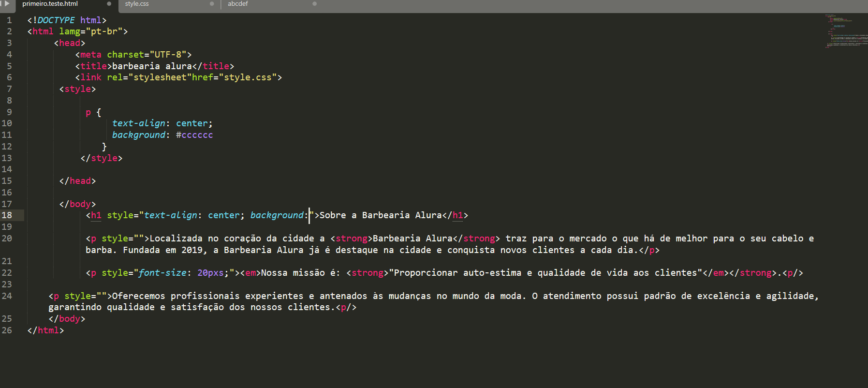Click the p selector on line 9
Image resolution: width=868 pixels, height=388 pixels.
(x=88, y=112)
